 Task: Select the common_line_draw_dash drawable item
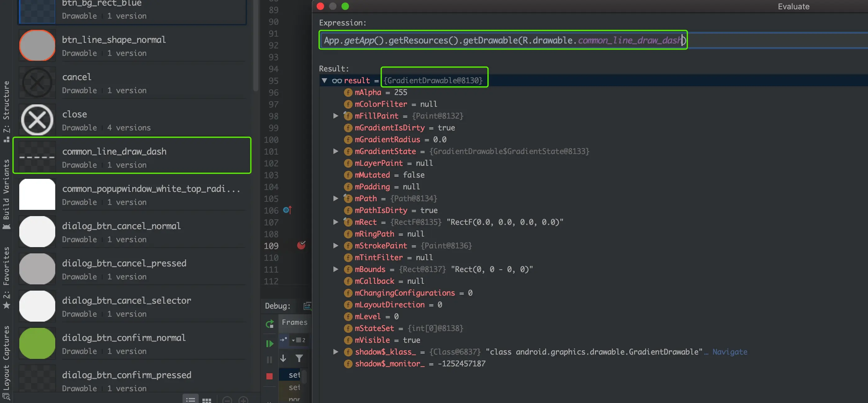132,155
